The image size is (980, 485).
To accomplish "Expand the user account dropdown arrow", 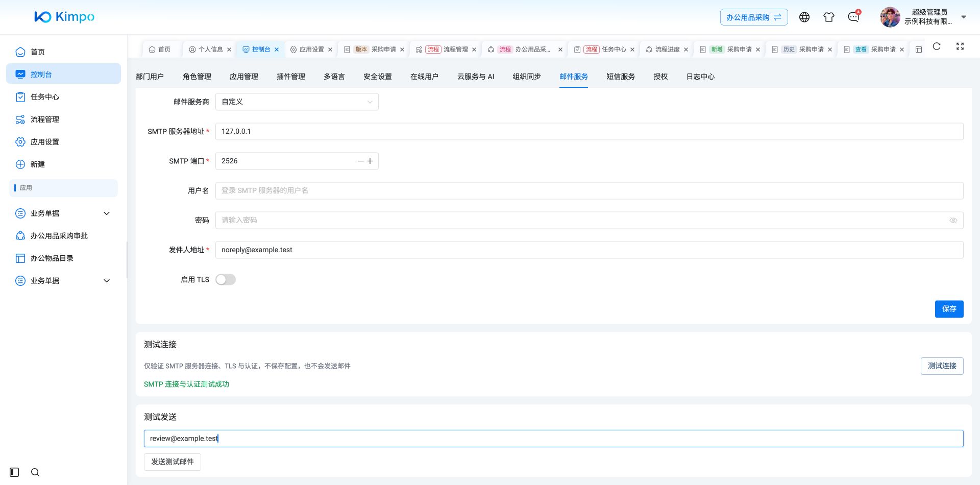I will pos(964,17).
